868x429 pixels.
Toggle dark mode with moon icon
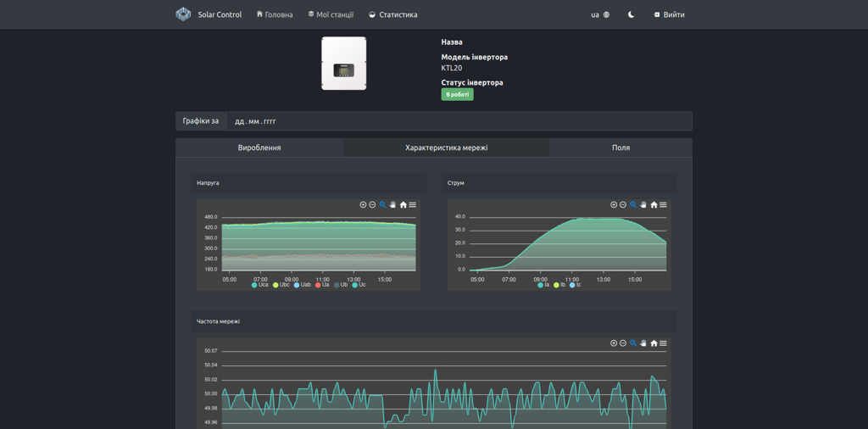(631, 14)
